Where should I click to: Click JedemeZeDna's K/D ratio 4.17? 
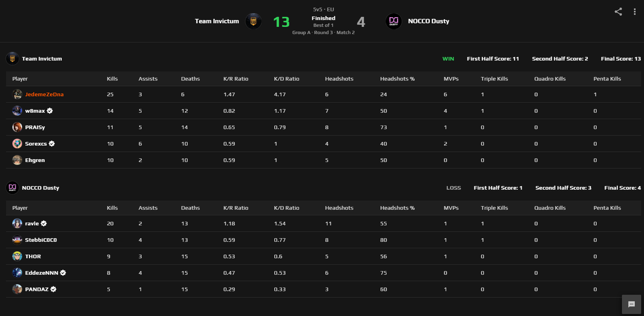click(x=279, y=94)
